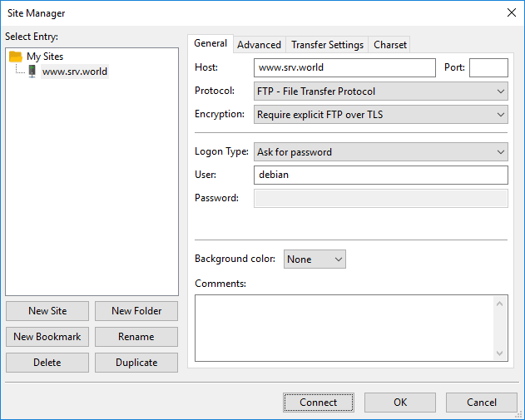Click the www.srv.world server icon

coord(32,72)
